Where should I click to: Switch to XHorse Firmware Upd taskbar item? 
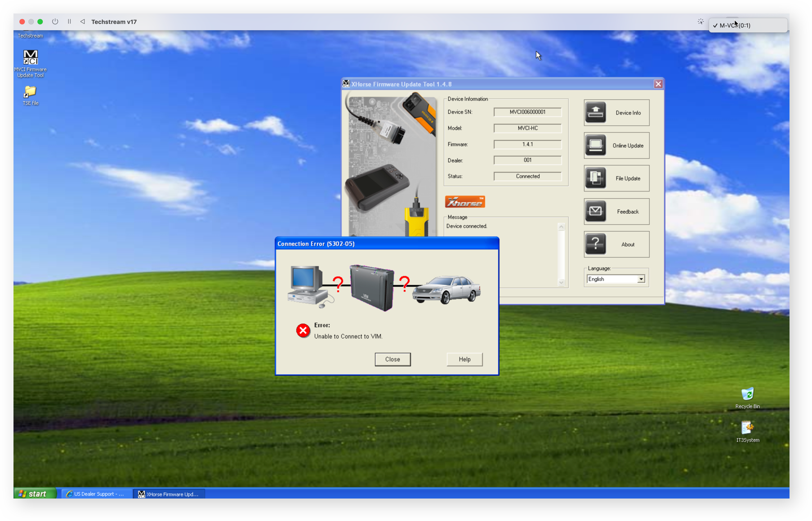(169, 494)
